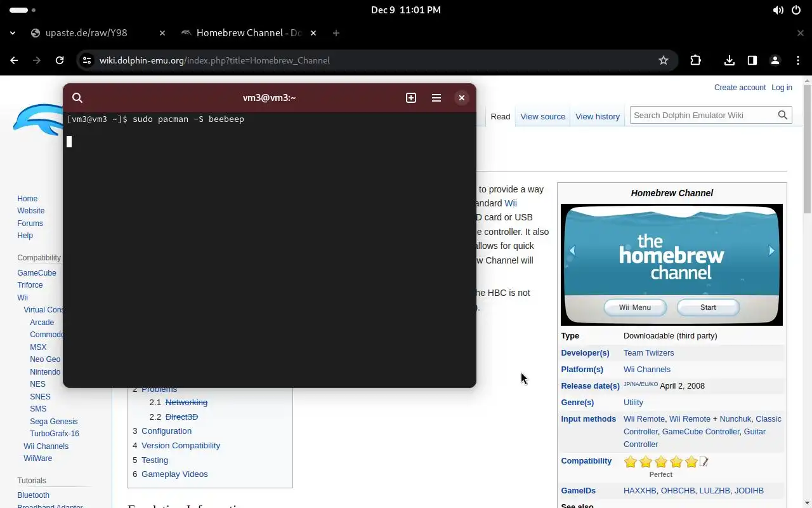Open the Website sidebar link
Image resolution: width=812 pixels, height=508 pixels.
click(x=31, y=211)
